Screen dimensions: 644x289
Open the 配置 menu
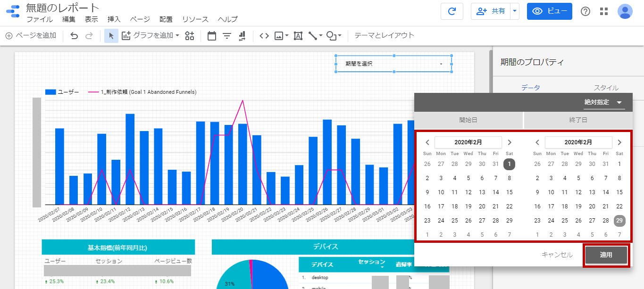[166, 19]
